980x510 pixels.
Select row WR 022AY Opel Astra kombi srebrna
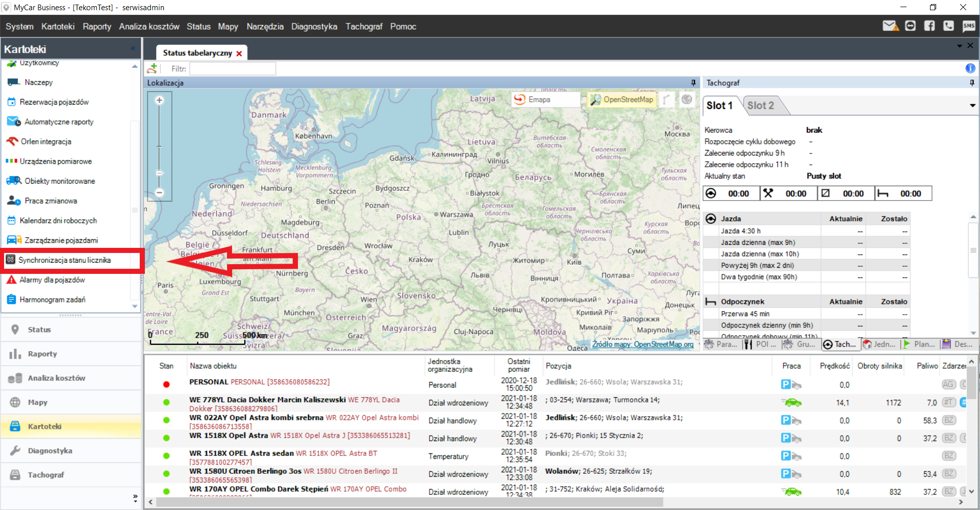[x=556, y=421]
